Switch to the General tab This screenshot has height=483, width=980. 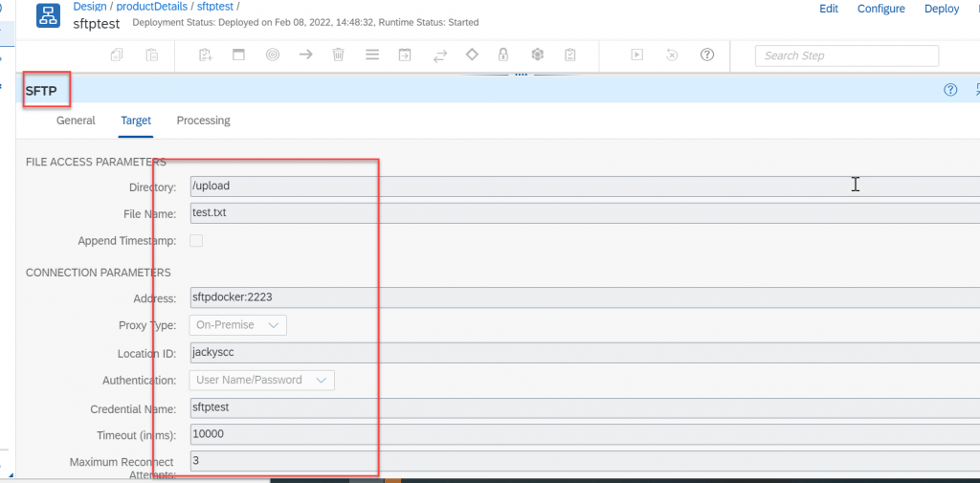(x=76, y=121)
